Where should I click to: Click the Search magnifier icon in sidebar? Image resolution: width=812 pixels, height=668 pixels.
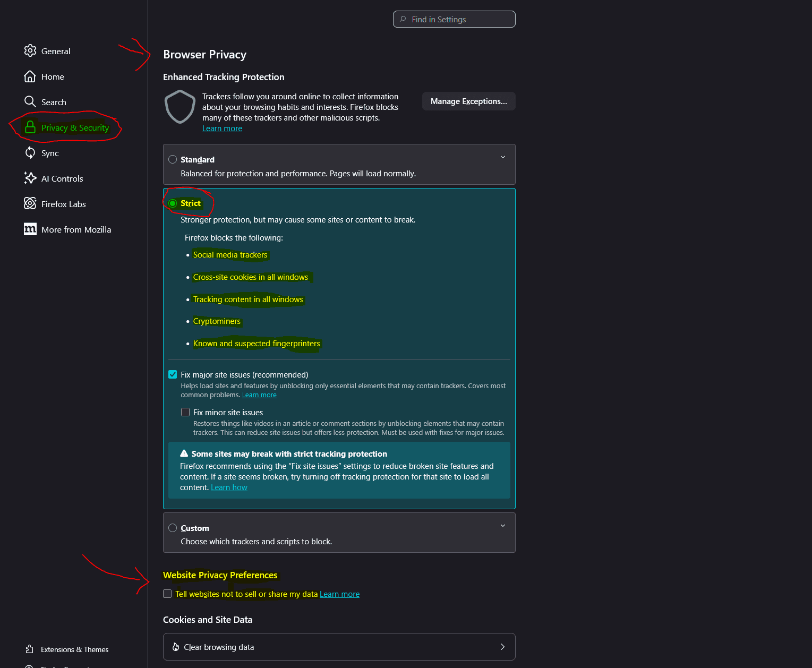[x=30, y=102]
